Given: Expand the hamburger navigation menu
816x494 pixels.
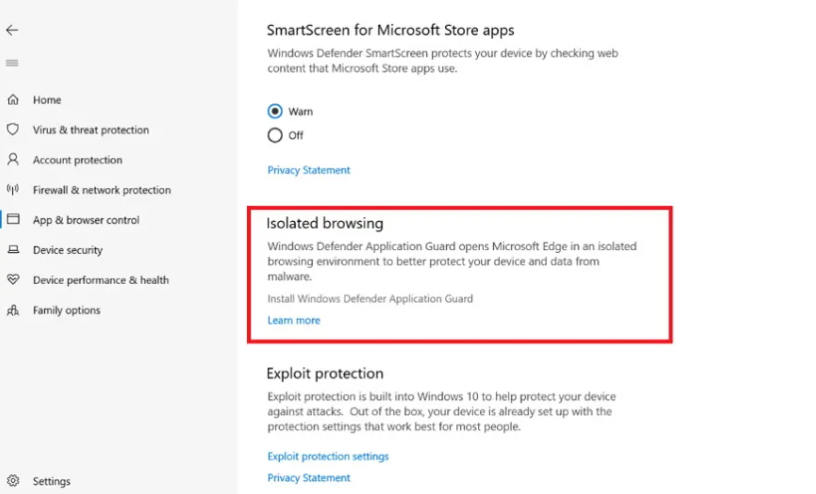Looking at the screenshot, I should (12, 63).
